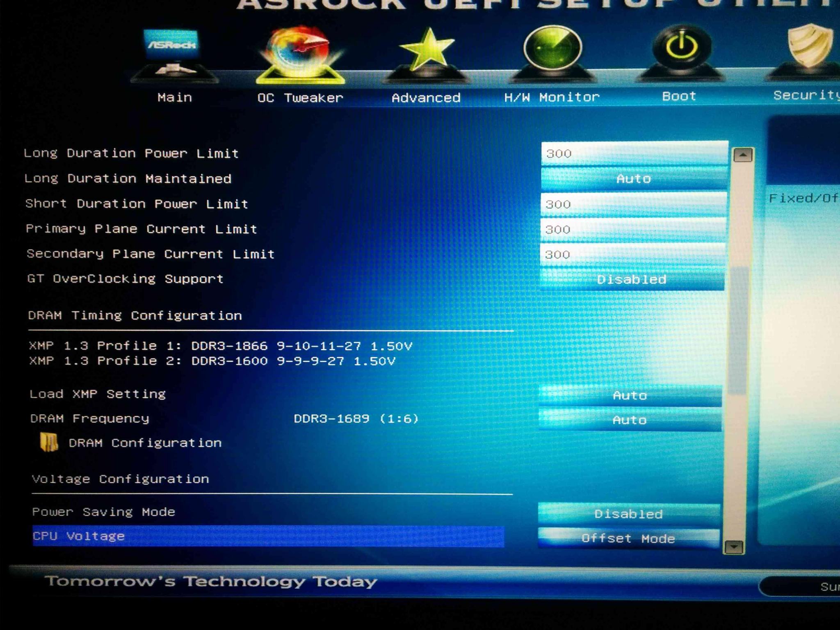
Task: Select the GT OverClocking Support label
Action: click(126, 279)
